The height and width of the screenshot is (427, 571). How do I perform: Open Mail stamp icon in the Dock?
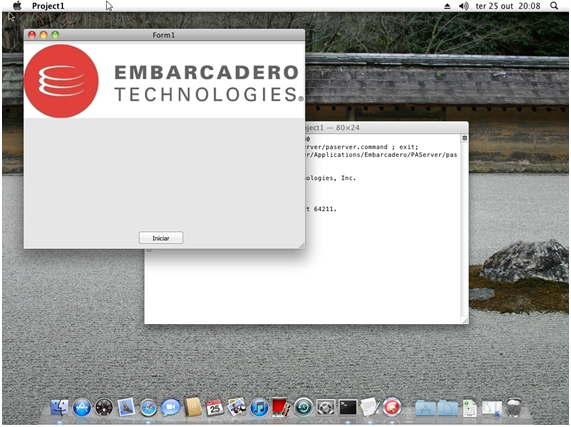pyautogui.click(x=126, y=407)
